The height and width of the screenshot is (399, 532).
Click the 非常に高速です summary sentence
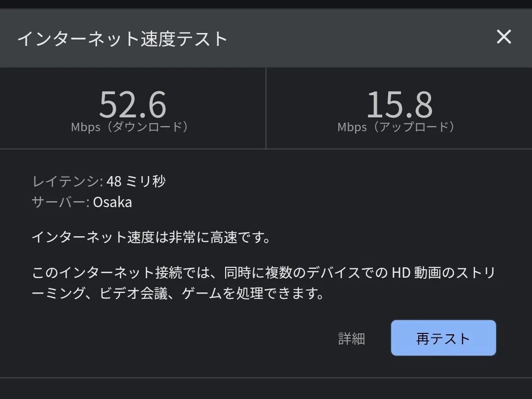pyautogui.click(x=151, y=237)
